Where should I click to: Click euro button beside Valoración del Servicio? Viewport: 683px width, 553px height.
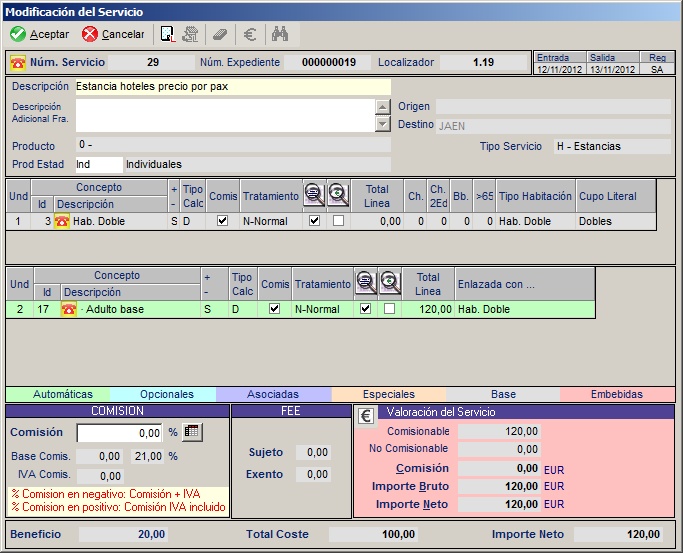366,416
